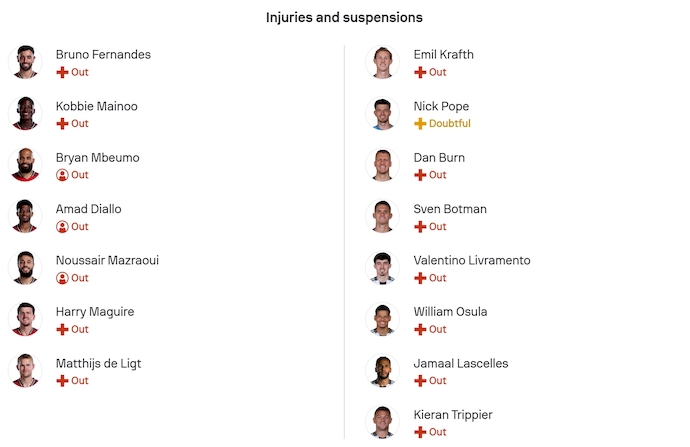Open Matthijs de Ligt's player name link
The width and height of the screenshot is (690, 447).
coord(98,363)
